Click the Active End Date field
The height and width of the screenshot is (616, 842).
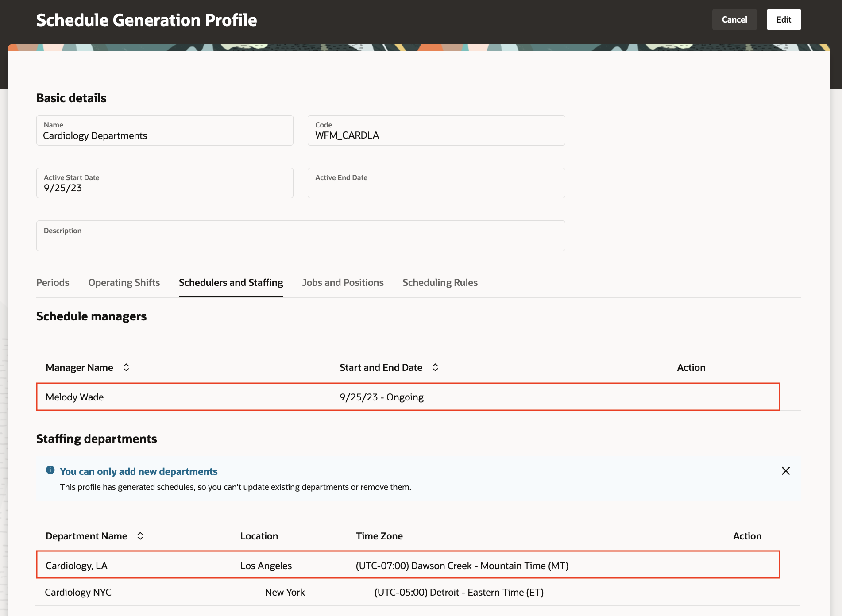[436, 183]
